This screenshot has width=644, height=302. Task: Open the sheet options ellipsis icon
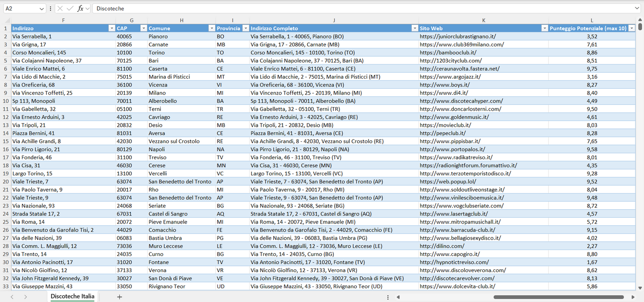pyautogui.click(x=388, y=297)
